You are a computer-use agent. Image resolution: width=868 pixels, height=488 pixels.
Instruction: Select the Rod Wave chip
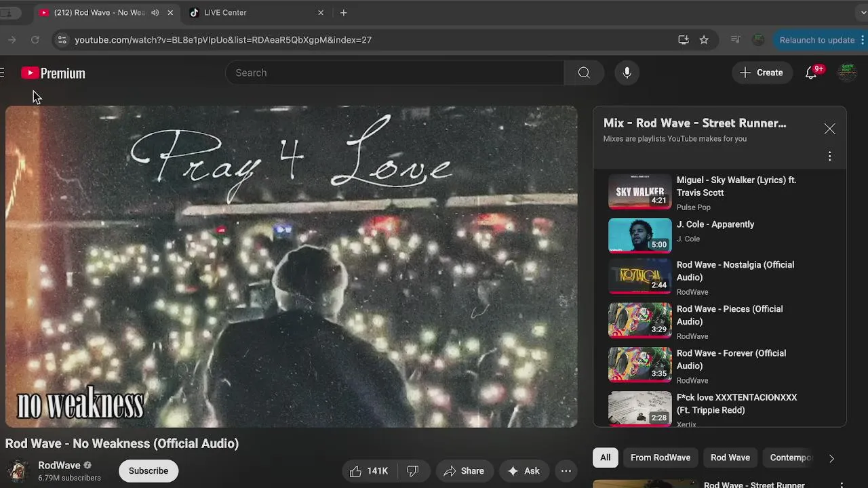(x=730, y=457)
